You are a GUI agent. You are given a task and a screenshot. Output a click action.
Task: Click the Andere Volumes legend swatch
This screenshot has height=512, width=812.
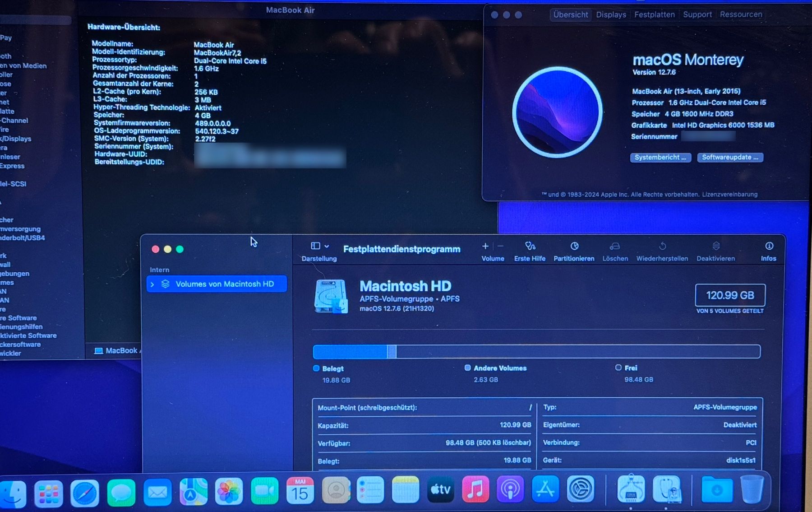point(467,368)
